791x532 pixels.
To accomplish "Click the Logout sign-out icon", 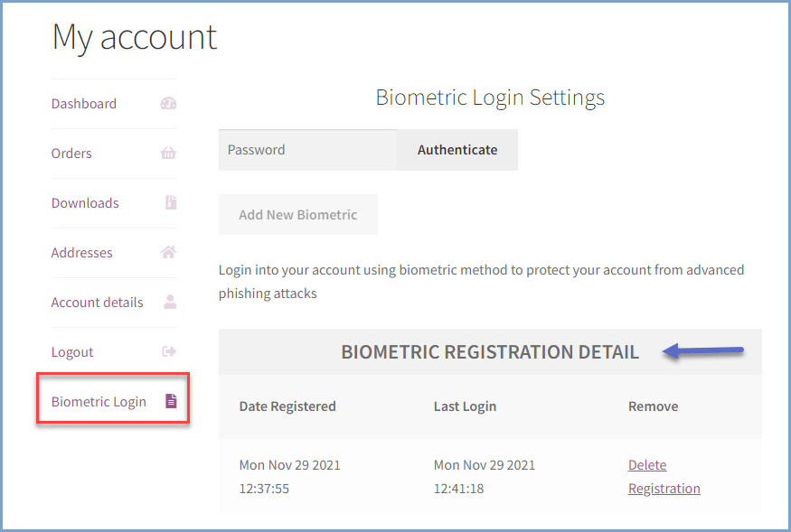I will pos(169,351).
